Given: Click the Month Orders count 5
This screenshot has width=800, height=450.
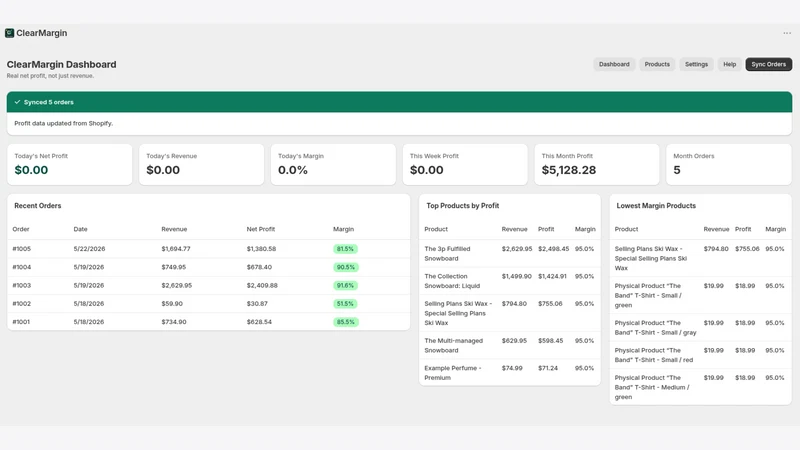Looking at the screenshot, I should tap(677, 170).
